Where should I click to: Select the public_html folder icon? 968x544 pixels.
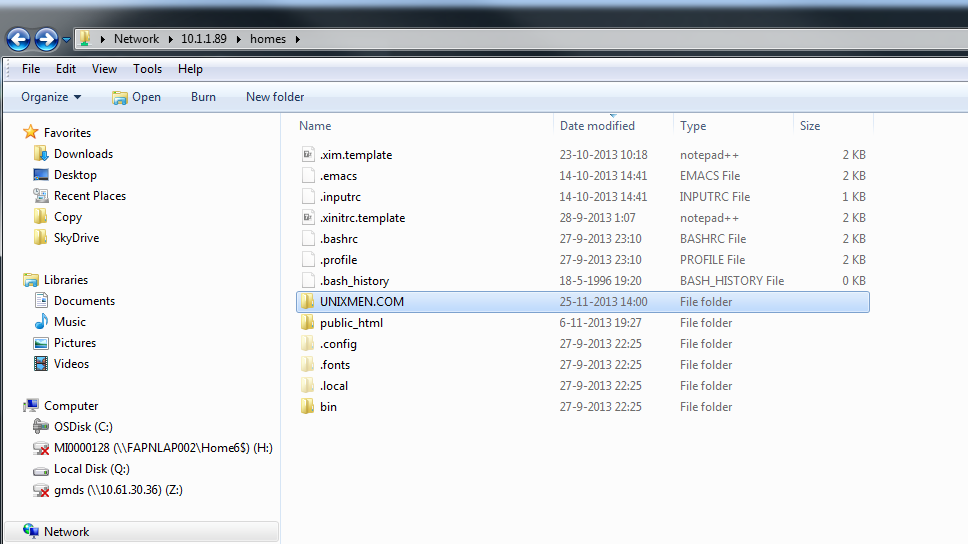pos(307,322)
